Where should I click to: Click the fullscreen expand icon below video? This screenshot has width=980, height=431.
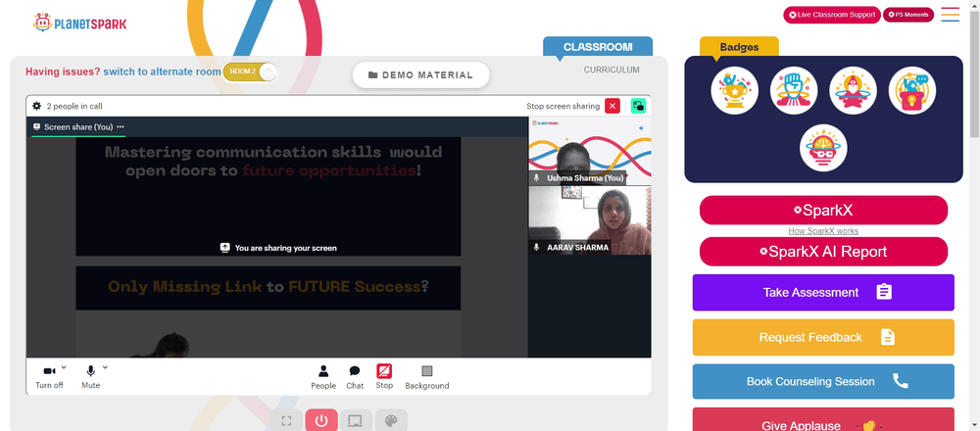pos(286,420)
